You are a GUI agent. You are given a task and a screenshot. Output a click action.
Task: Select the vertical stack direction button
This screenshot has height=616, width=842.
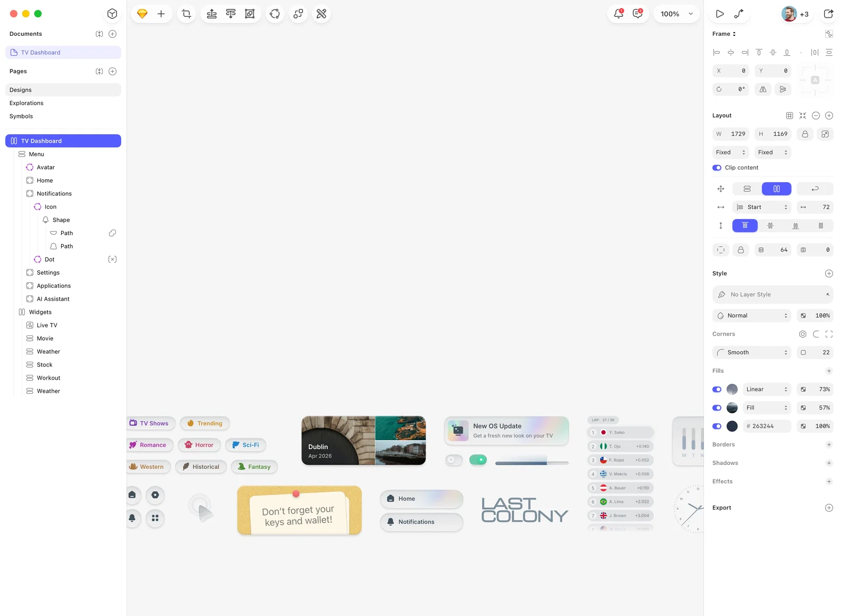(747, 188)
